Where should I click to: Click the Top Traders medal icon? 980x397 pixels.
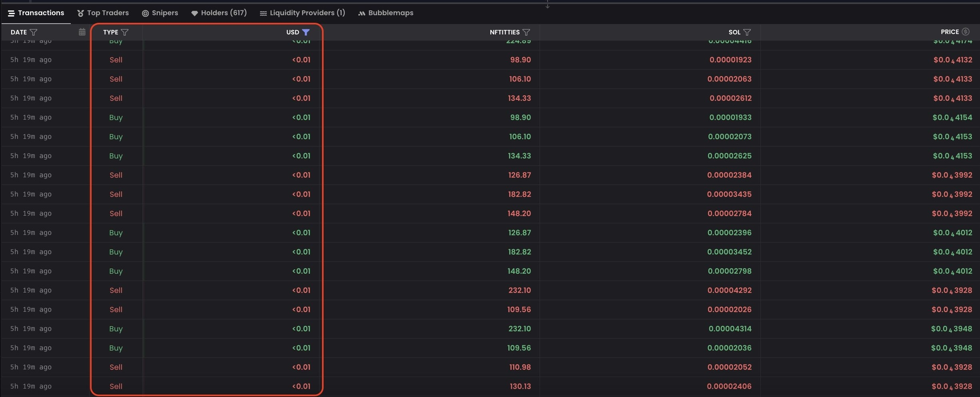click(80, 13)
